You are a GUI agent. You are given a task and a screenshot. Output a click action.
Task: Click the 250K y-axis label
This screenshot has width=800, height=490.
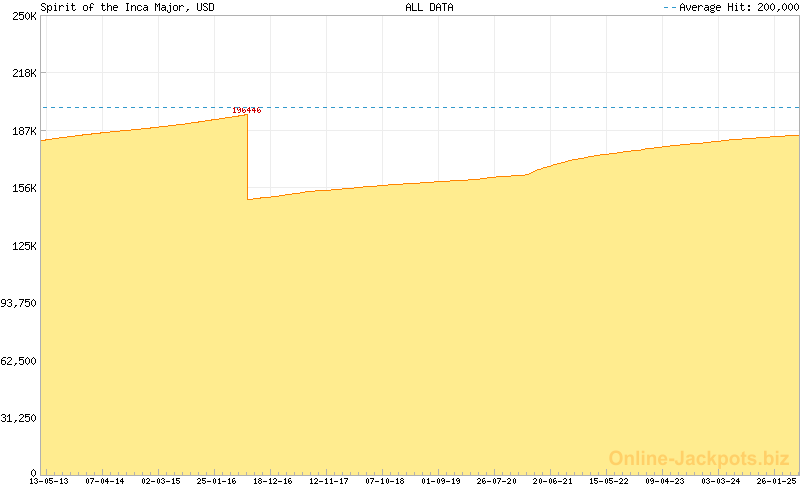coord(24,16)
